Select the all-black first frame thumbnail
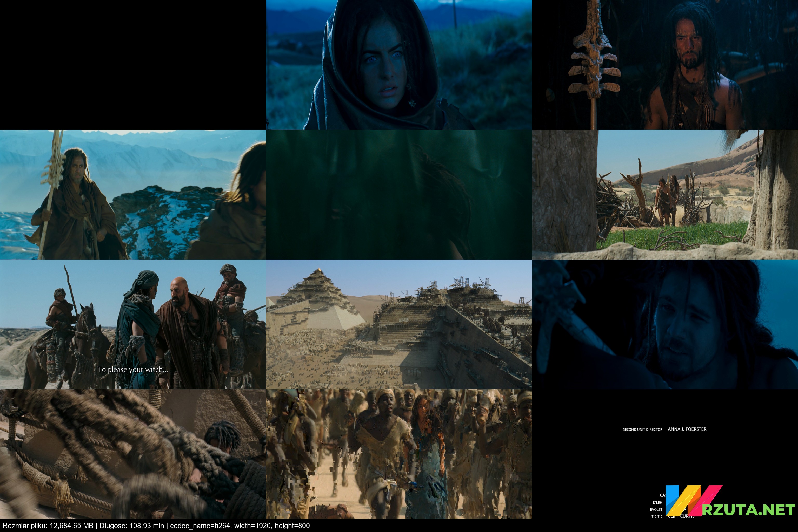 coord(133,65)
